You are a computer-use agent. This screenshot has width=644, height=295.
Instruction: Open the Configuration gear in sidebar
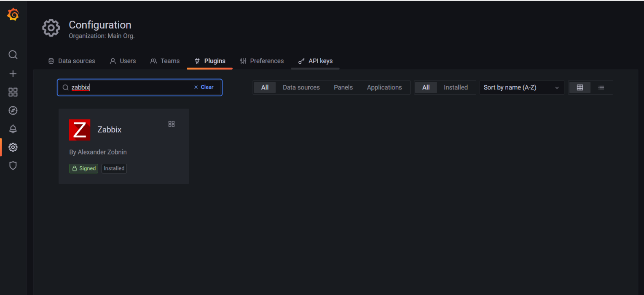13,147
